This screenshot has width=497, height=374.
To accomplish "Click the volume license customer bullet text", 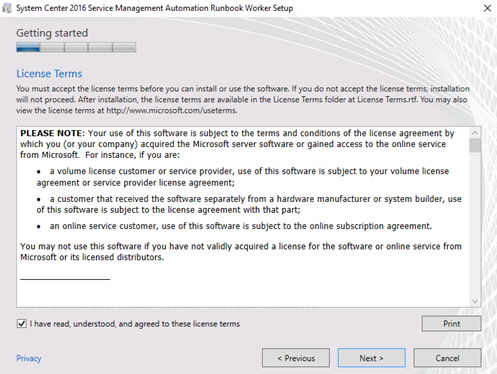I will [243, 177].
